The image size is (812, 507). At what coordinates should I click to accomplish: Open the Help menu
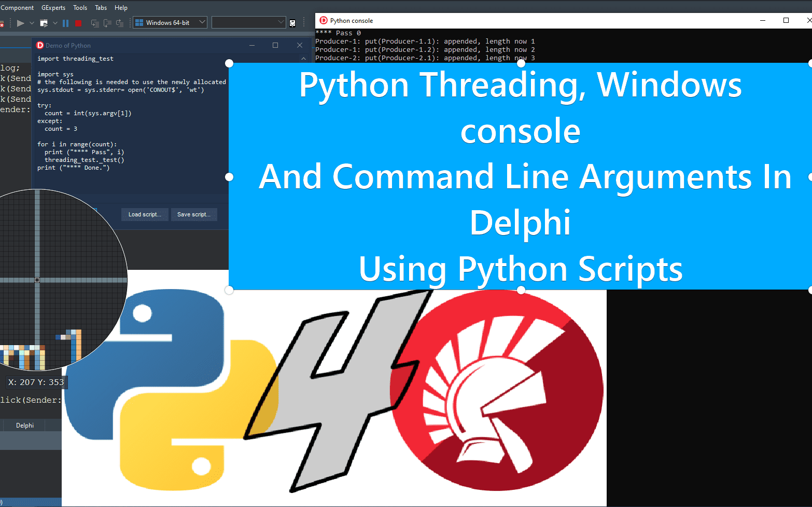(x=121, y=8)
